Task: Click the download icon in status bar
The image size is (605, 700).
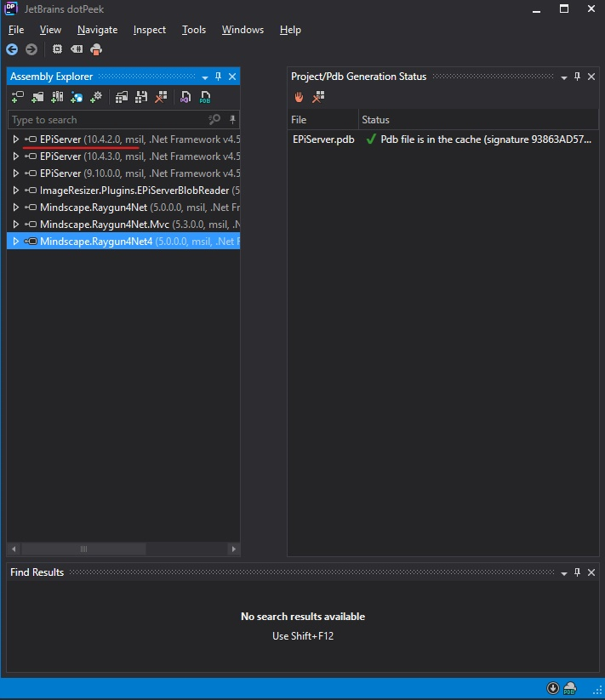Action: click(553, 688)
